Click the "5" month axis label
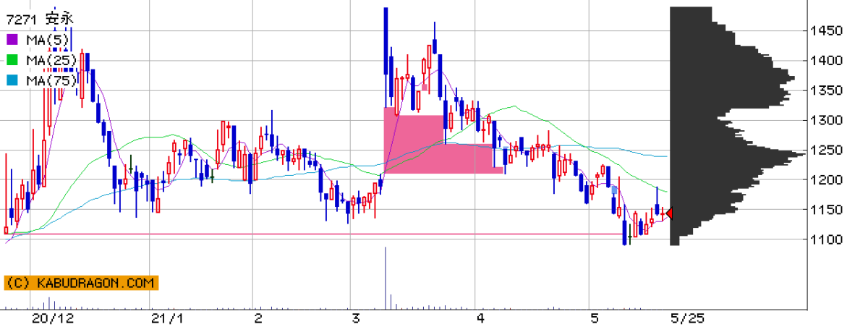The image size is (868, 327). click(x=595, y=318)
